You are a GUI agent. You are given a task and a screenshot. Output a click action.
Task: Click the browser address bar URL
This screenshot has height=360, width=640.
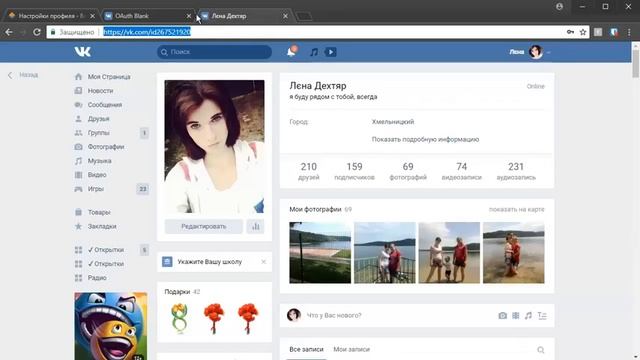click(147, 32)
